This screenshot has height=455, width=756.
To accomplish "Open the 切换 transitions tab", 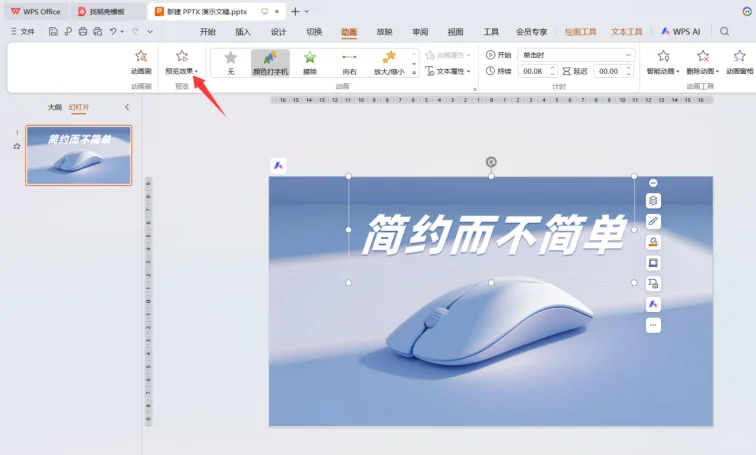I will pos(314,31).
